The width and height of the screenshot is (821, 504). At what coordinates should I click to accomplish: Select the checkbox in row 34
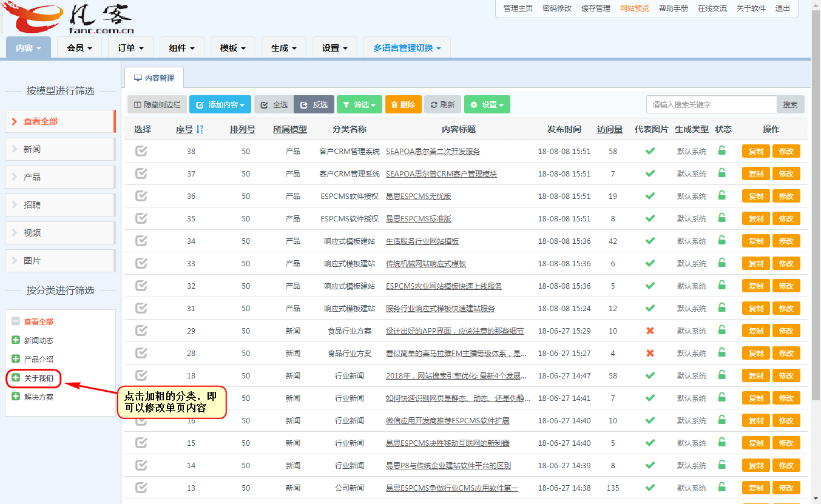click(x=141, y=241)
